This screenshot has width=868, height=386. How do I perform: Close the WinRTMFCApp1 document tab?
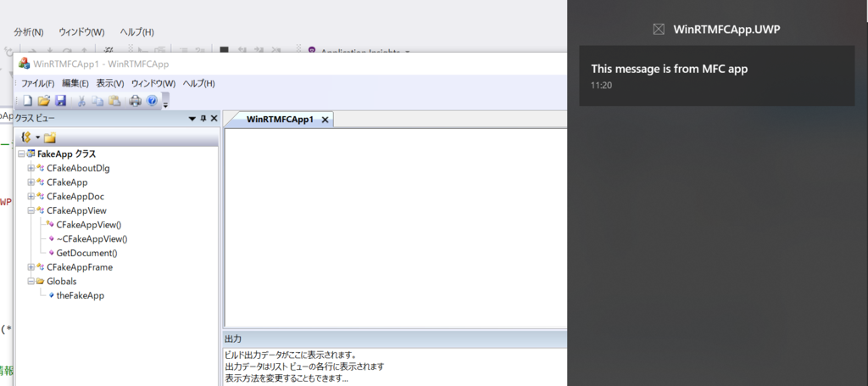[325, 120]
